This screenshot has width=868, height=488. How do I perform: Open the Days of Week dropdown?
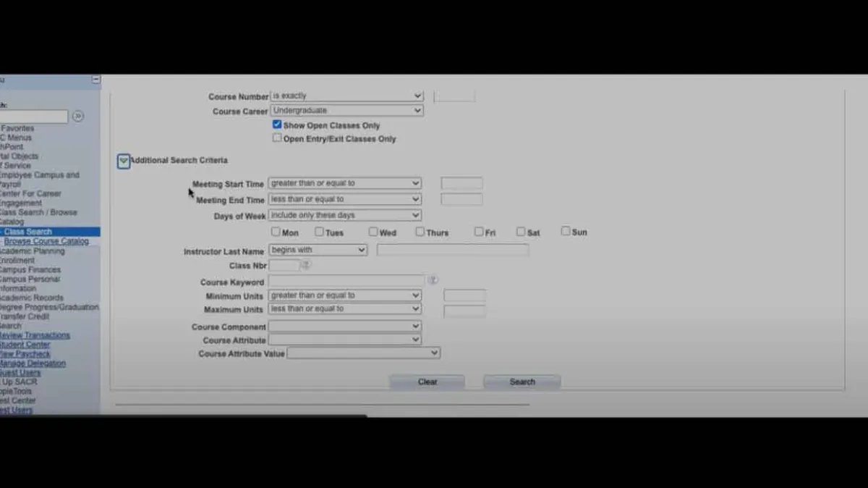344,215
